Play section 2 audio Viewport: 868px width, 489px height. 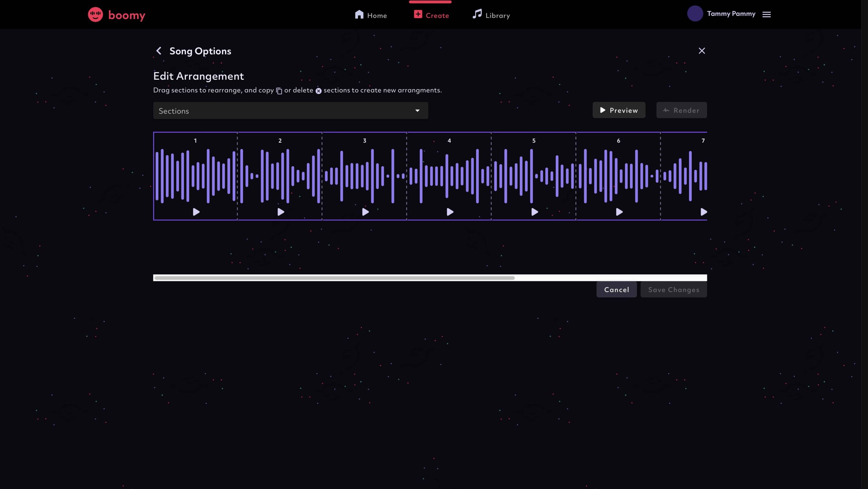[x=281, y=212]
